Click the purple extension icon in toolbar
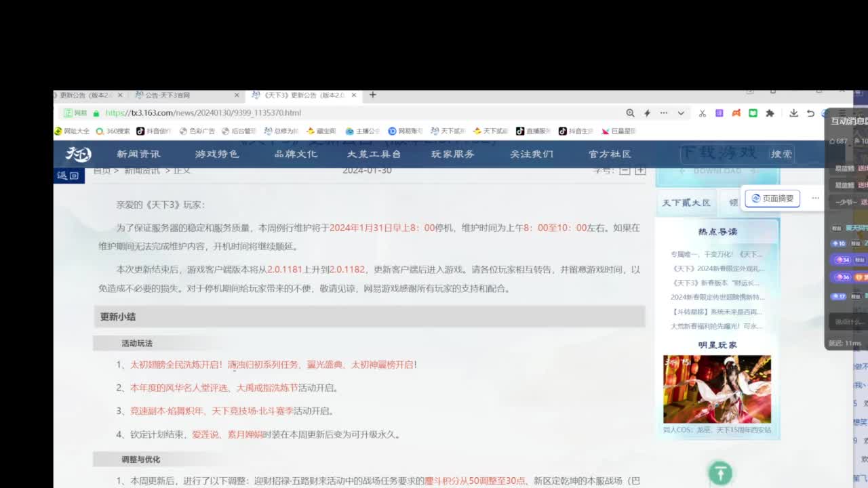This screenshot has width=868, height=488. (x=719, y=113)
